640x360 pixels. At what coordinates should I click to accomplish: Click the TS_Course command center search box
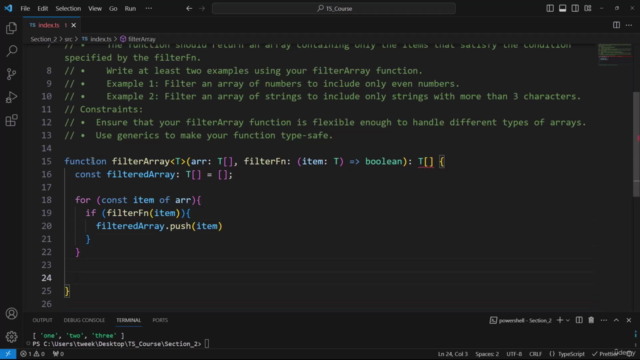pos(334,8)
